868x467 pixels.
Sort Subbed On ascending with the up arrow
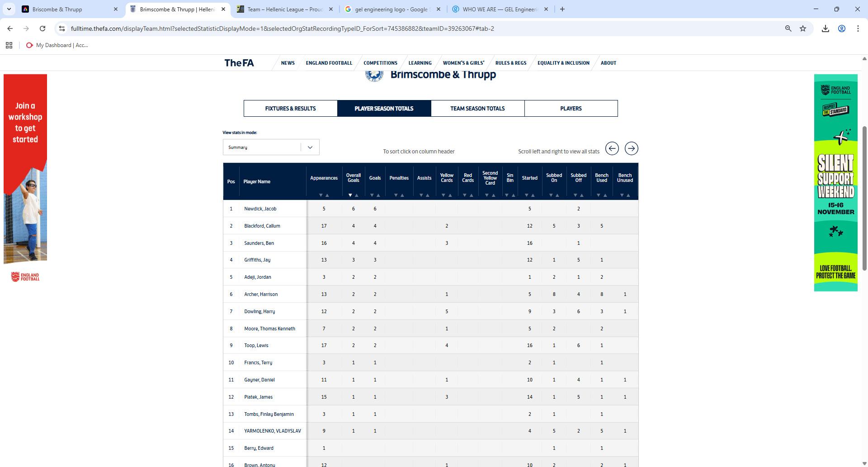click(557, 195)
